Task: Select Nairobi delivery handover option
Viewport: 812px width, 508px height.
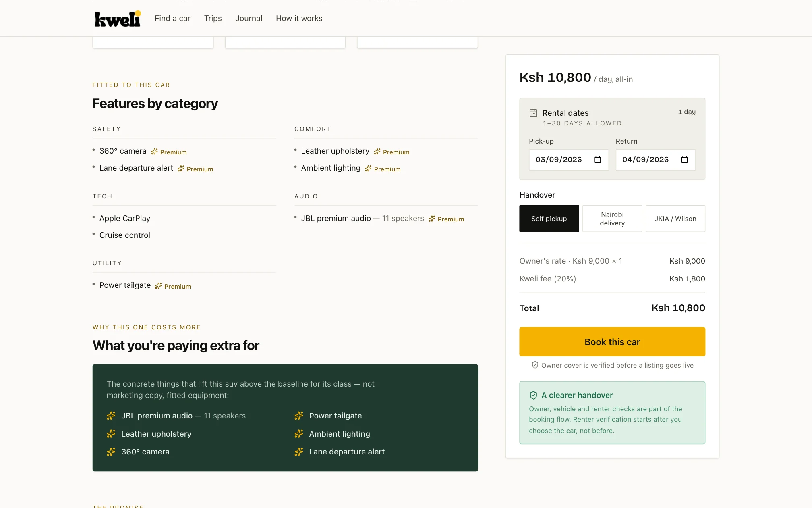Action: point(612,219)
